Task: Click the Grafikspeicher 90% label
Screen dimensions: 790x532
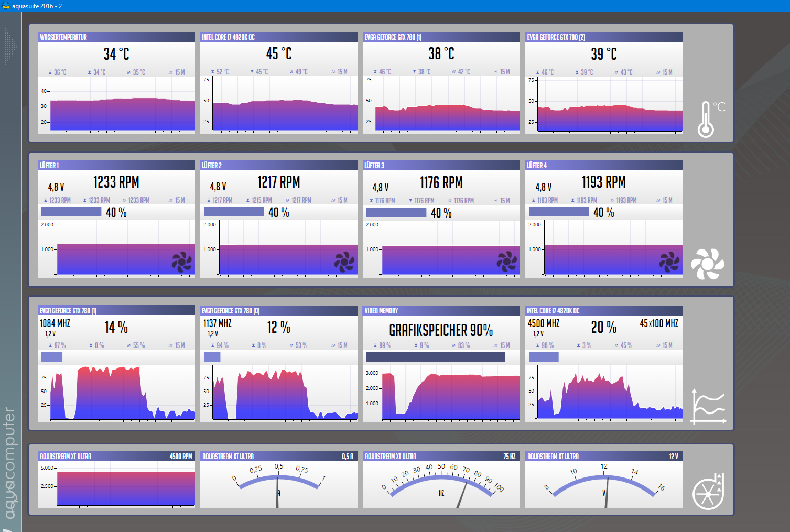Action: [x=441, y=330]
